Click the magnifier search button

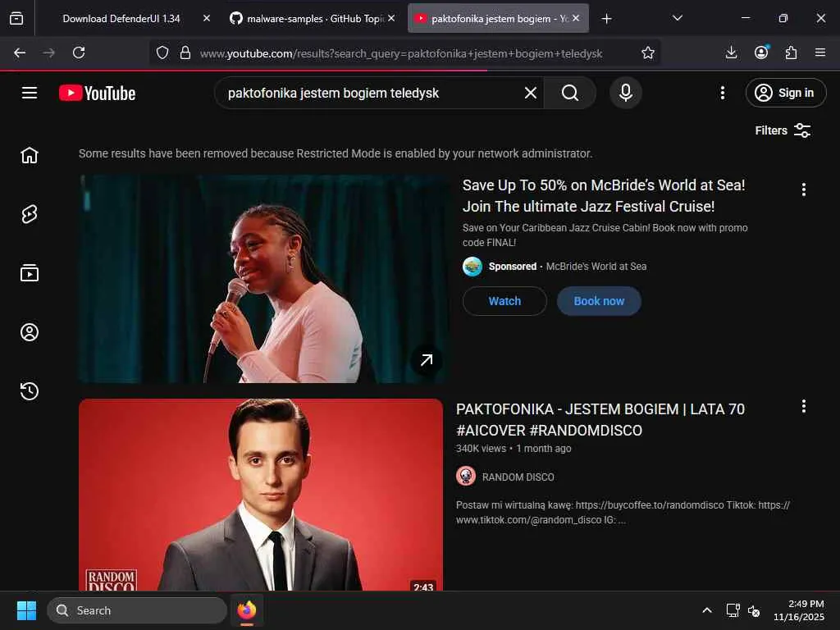tap(570, 94)
